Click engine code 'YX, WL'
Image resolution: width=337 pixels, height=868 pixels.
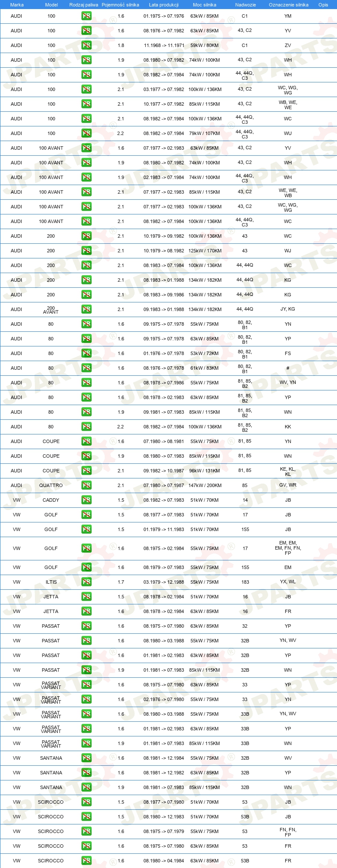[x=288, y=582]
